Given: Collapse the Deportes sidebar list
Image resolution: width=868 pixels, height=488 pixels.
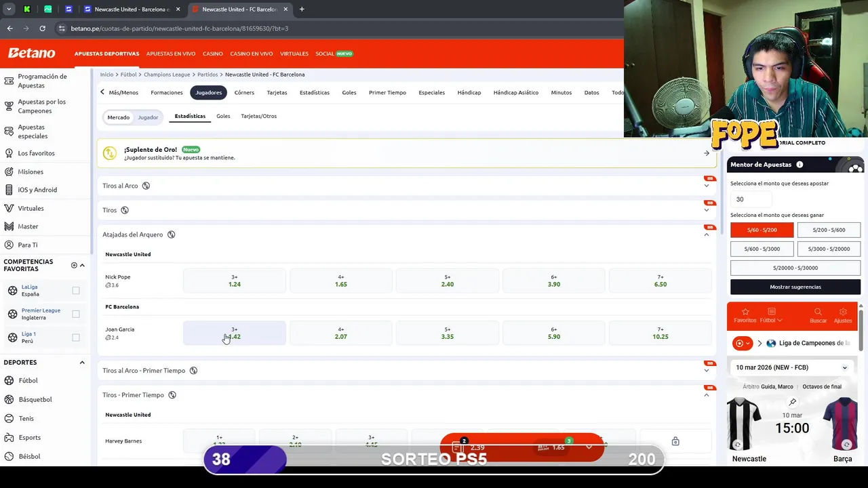Looking at the screenshot, I should [82, 363].
